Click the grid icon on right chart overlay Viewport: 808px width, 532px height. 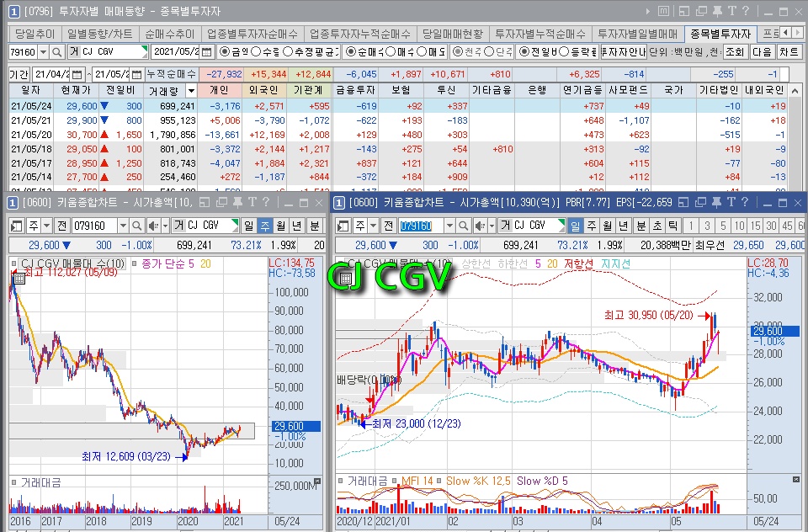tap(345, 279)
